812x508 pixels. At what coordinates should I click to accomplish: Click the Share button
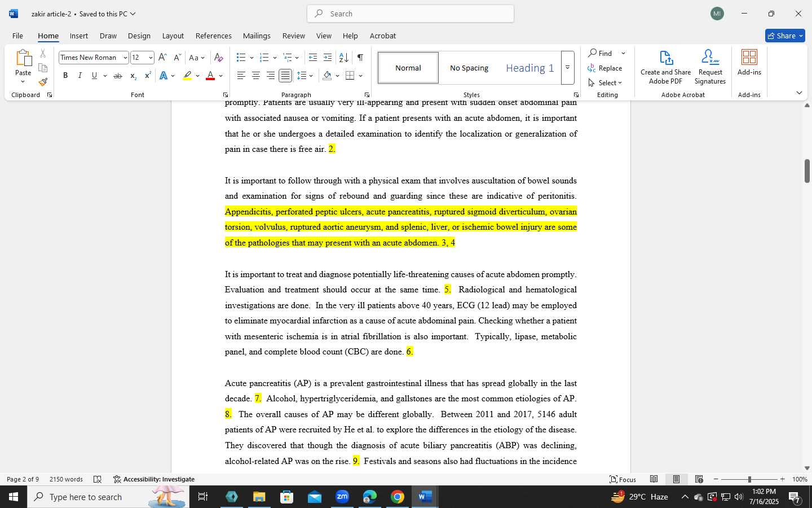[x=785, y=36]
